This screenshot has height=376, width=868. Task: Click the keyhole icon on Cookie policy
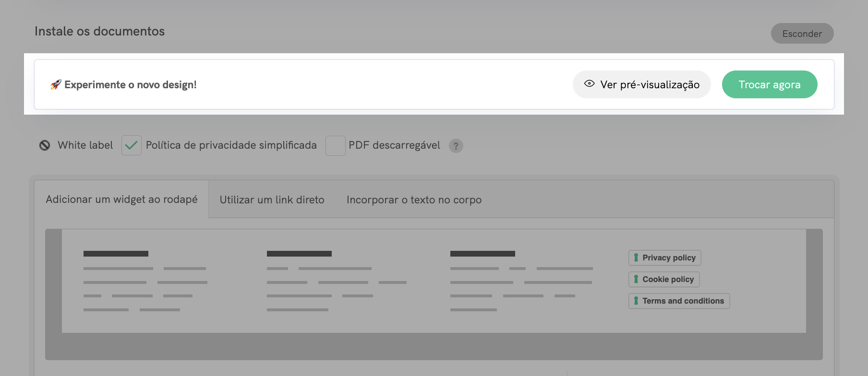636,279
